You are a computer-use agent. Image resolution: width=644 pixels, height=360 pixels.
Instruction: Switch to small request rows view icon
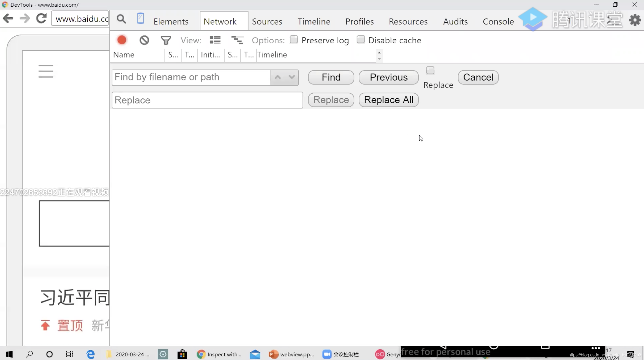237,40
